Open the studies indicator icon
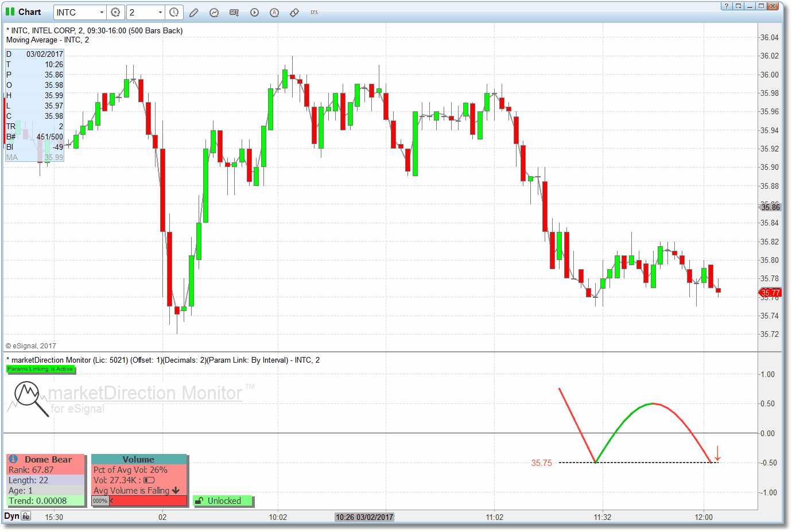Image resolution: width=792 pixels, height=532 pixels. coord(214,12)
